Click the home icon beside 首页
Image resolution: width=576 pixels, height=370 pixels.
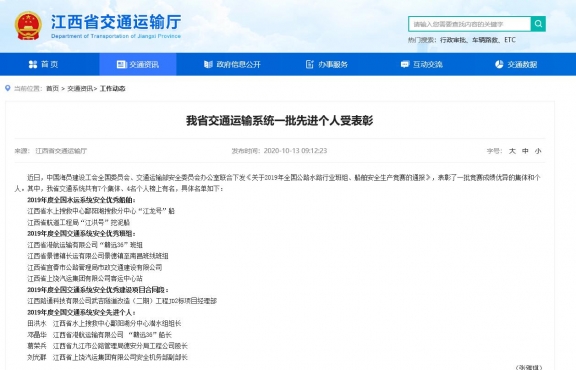33,65
